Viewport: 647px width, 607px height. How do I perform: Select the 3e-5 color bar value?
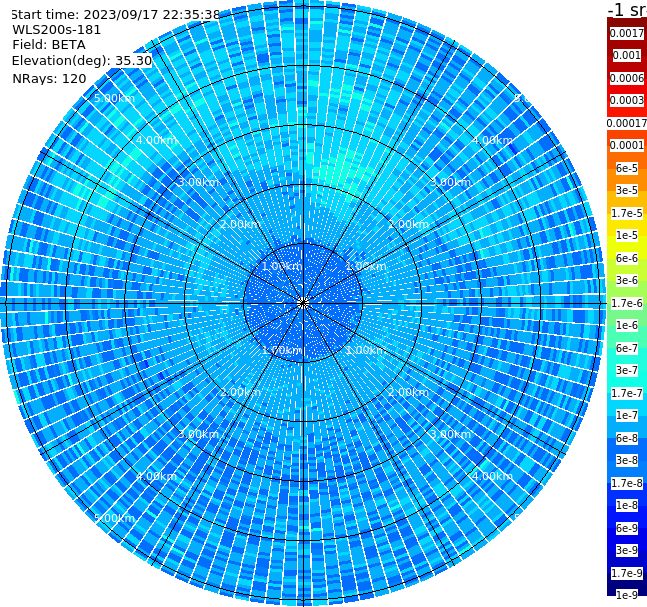(627, 190)
